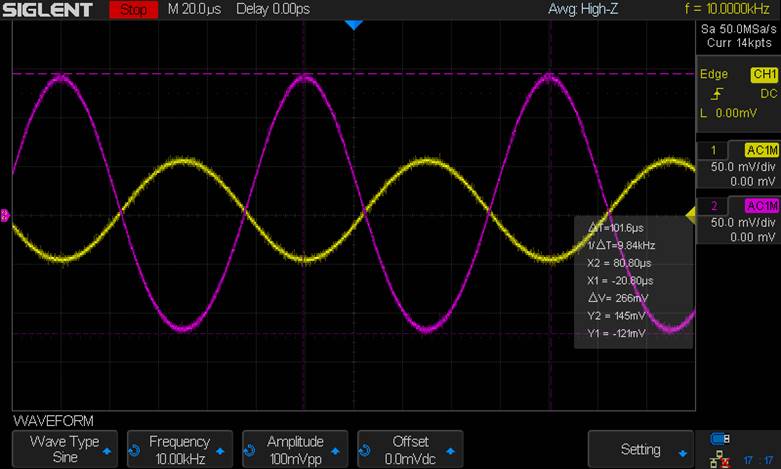Click the magenta AC1M coupling badge
This screenshot has height=469, width=781.
[762, 206]
